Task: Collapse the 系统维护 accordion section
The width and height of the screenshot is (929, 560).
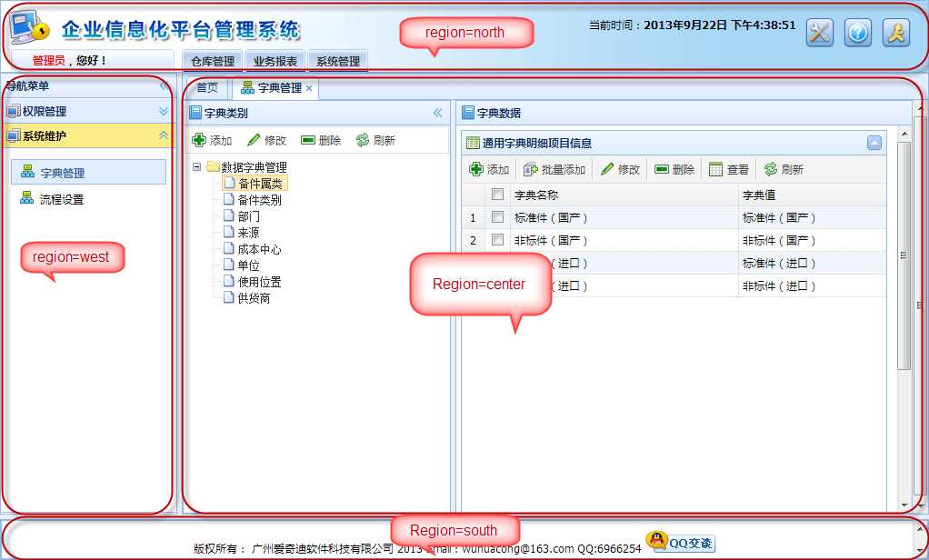Action: pyautogui.click(x=87, y=135)
